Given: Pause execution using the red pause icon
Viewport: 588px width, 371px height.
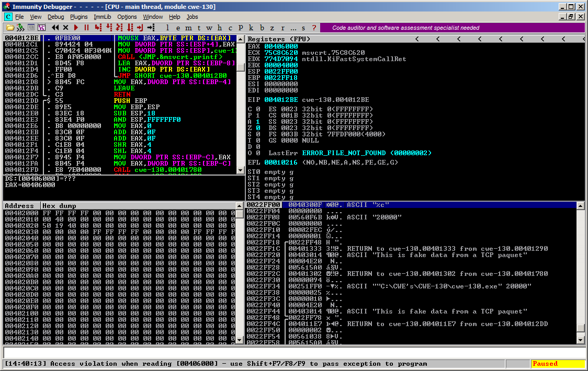Looking at the screenshot, I should click(87, 28).
